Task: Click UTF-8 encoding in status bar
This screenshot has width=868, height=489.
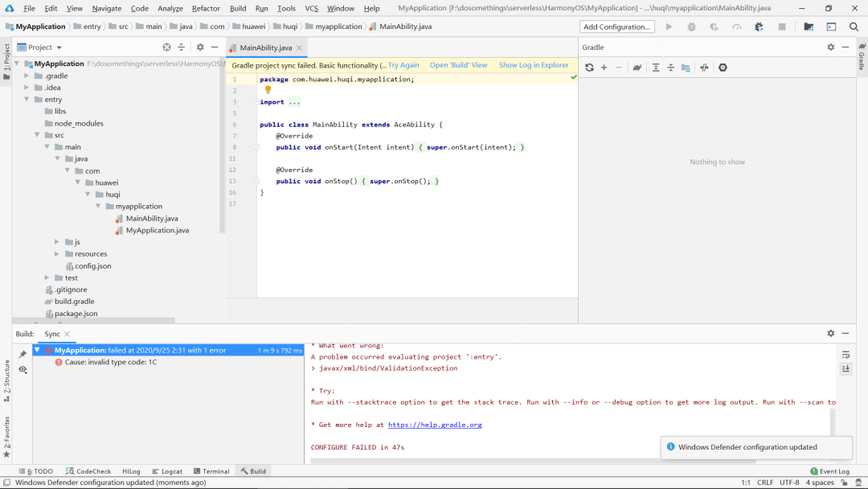Action: (x=789, y=483)
